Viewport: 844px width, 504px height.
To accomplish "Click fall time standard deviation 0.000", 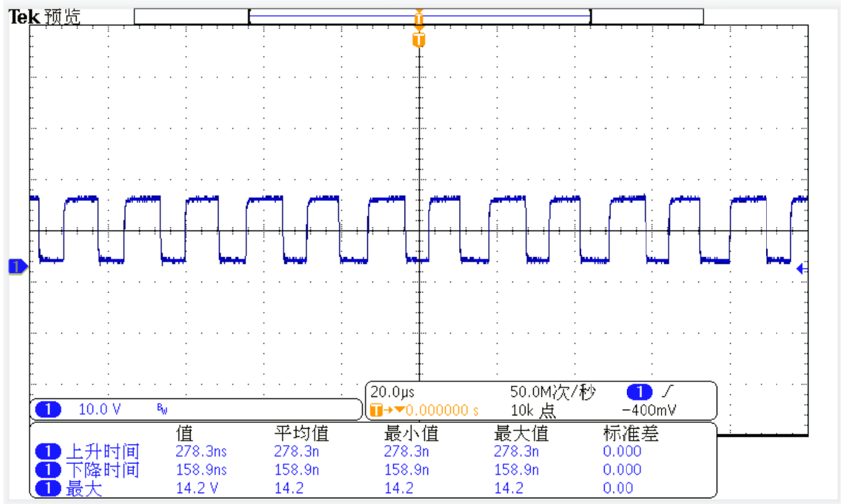I will [622, 470].
